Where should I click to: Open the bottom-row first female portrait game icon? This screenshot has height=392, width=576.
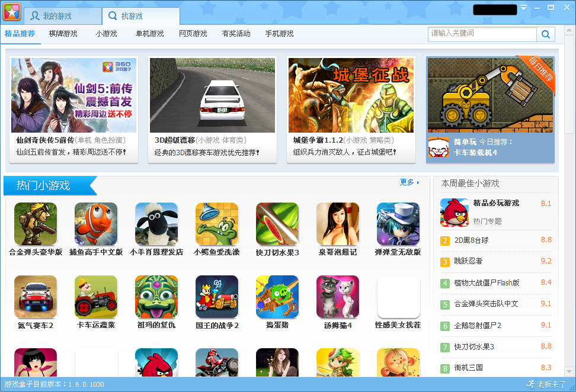pos(36,362)
